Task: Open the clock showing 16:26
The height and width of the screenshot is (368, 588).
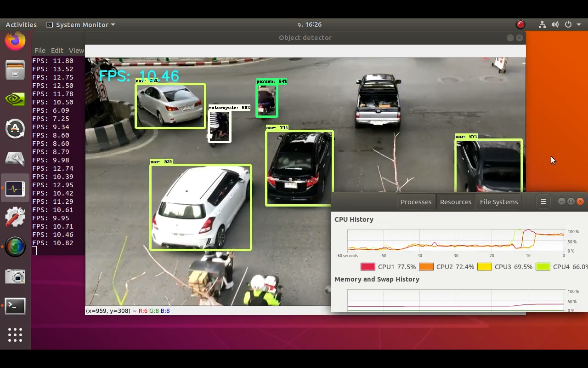Action: [310, 24]
